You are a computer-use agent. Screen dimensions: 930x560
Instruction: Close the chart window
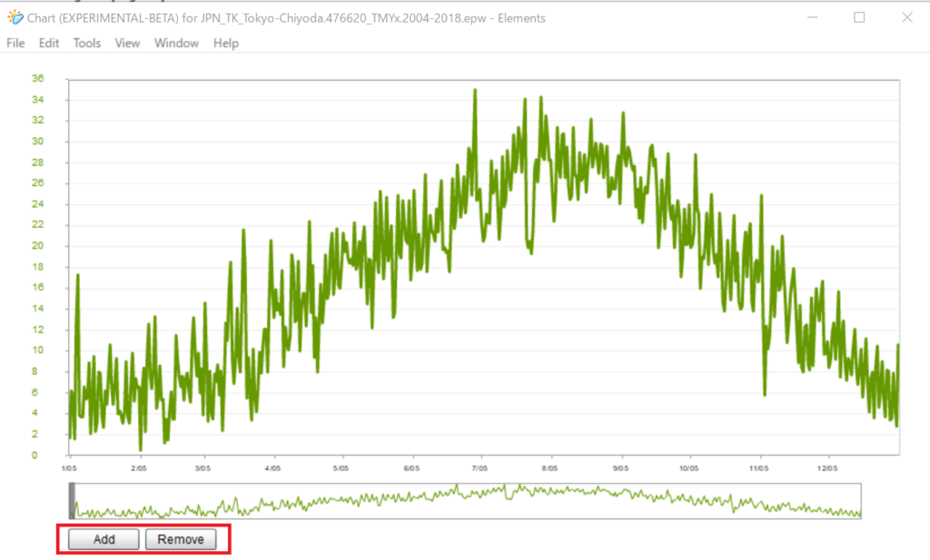pos(907,18)
